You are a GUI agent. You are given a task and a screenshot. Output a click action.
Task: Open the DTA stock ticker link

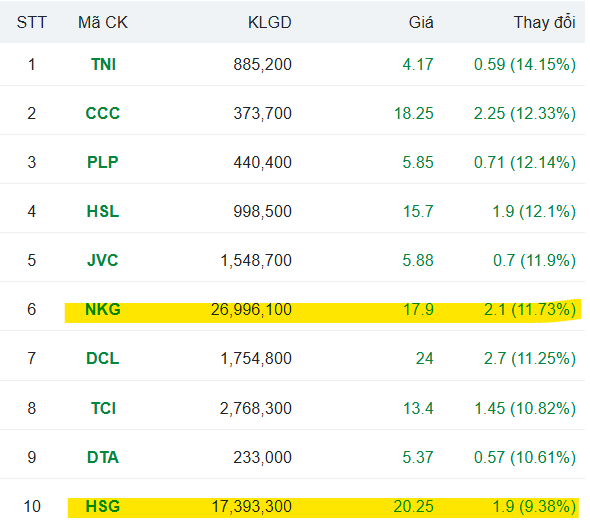click(x=103, y=457)
